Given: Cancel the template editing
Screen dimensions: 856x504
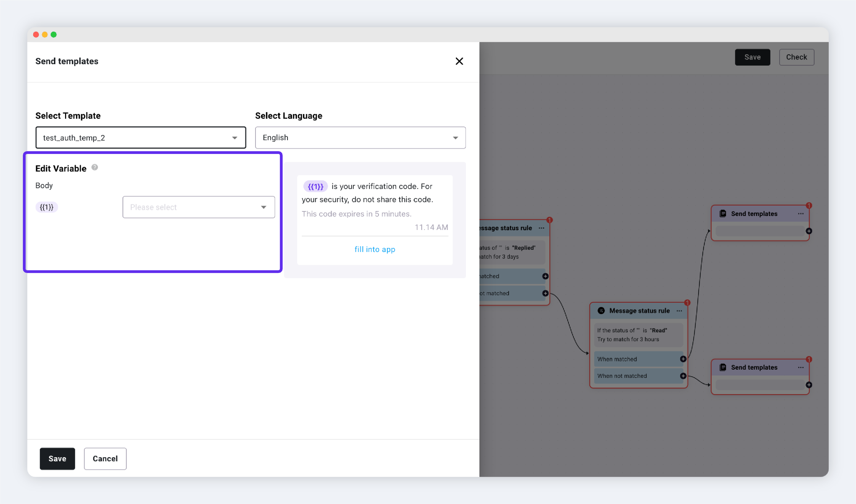Looking at the screenshot, I should click(105, 459).
